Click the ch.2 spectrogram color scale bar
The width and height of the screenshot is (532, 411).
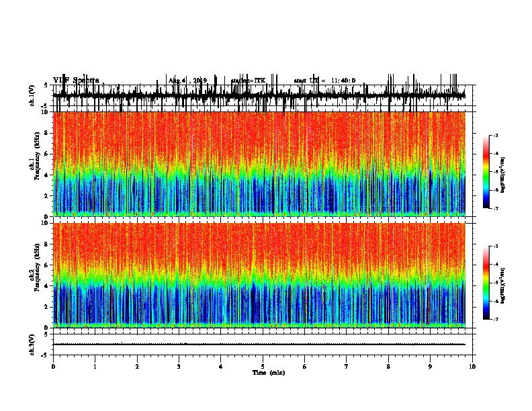pyautogui.click(x=486, y=283)
